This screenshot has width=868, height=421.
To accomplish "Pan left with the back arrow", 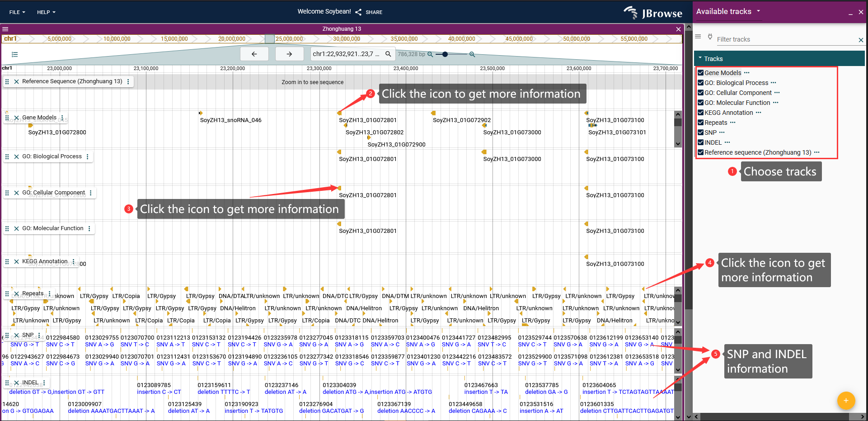I will click(254, 54).
